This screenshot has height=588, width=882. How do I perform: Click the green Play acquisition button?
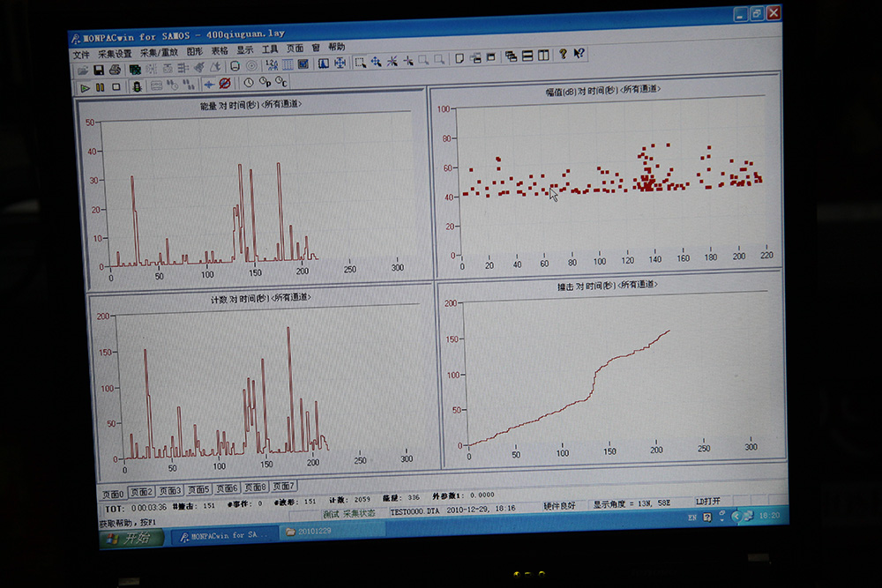tap(85, 87)
